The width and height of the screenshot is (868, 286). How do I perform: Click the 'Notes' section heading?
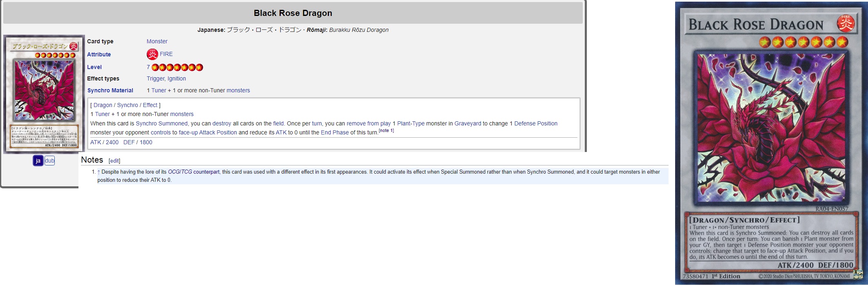(x=92, y=160)
